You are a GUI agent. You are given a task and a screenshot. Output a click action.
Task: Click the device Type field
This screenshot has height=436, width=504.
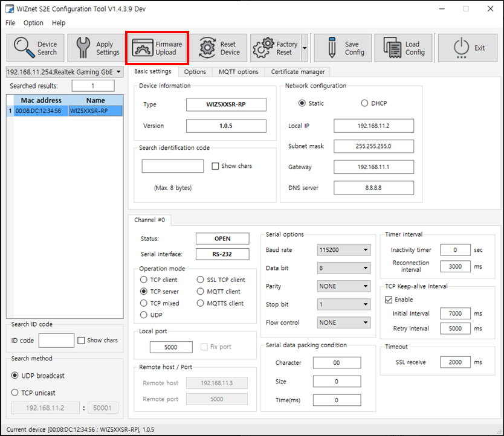pos(226,104)
